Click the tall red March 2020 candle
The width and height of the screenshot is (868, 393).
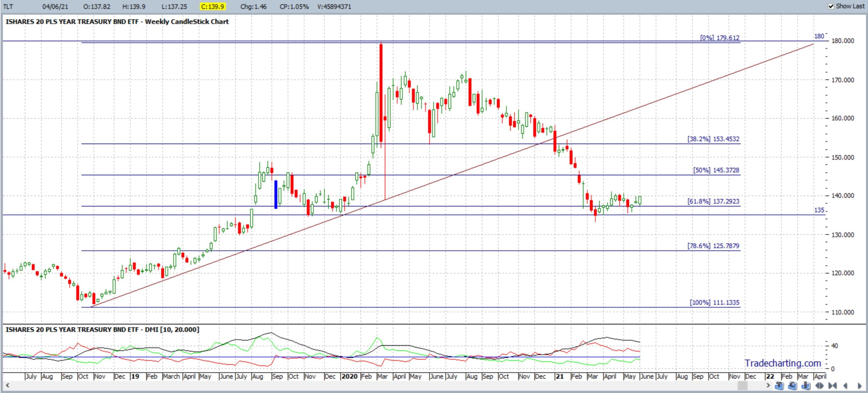tap(381, 93)
